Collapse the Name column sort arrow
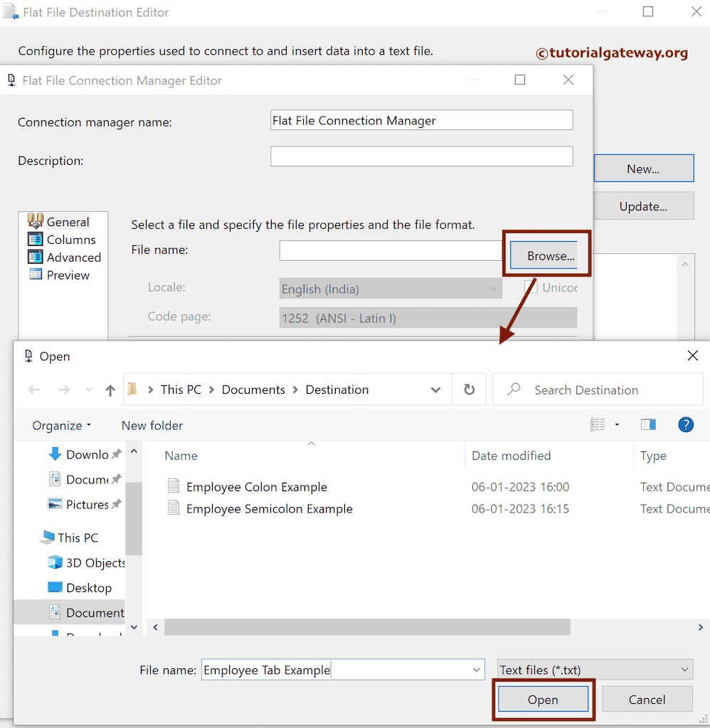Viewport: 710px width, 728px height. [x=311, y=443]
